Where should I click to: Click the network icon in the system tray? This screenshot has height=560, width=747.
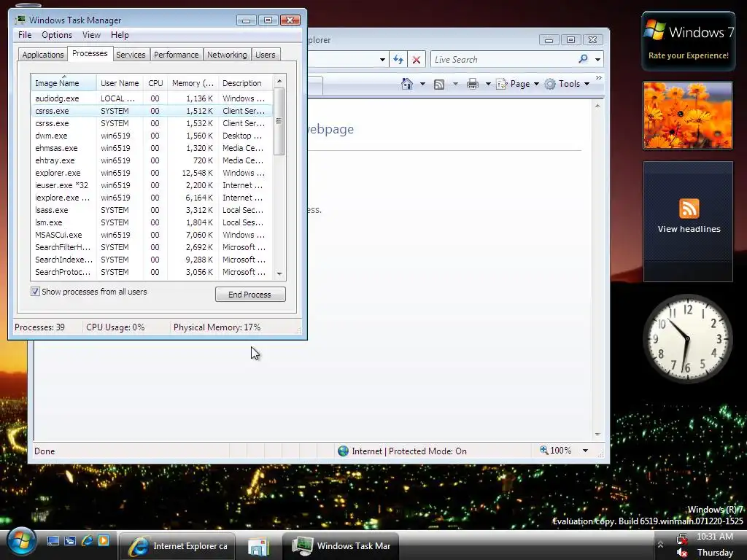[x=682, y=539]
